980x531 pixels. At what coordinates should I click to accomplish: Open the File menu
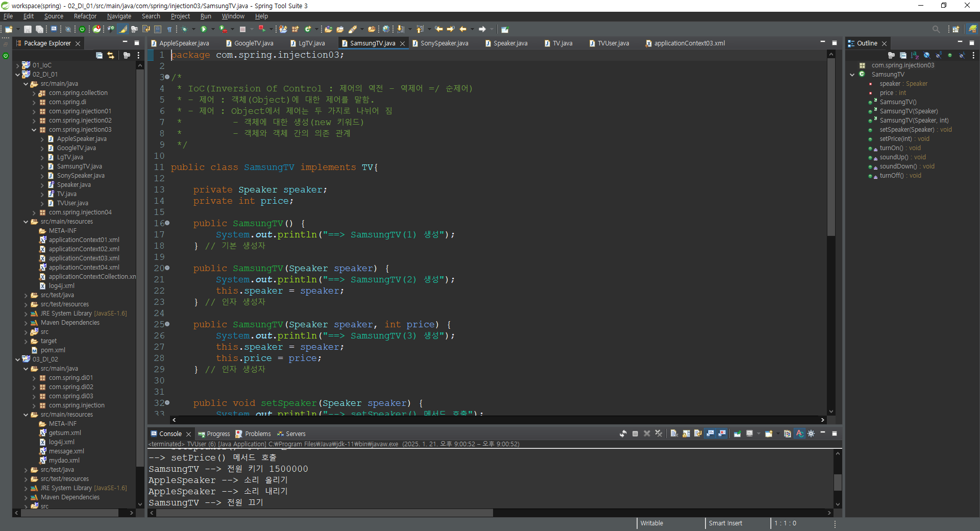click(x=8, y=16)
